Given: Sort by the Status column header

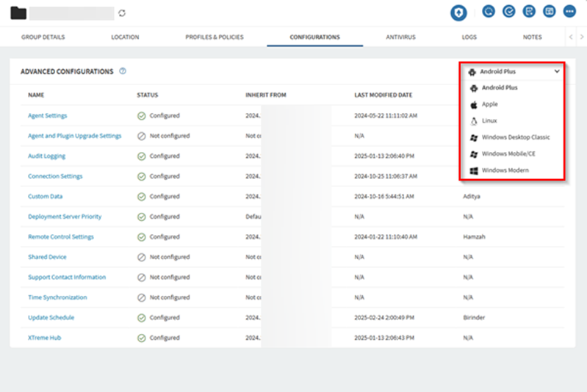Looking at the screenshot, I should coord(147,95).
